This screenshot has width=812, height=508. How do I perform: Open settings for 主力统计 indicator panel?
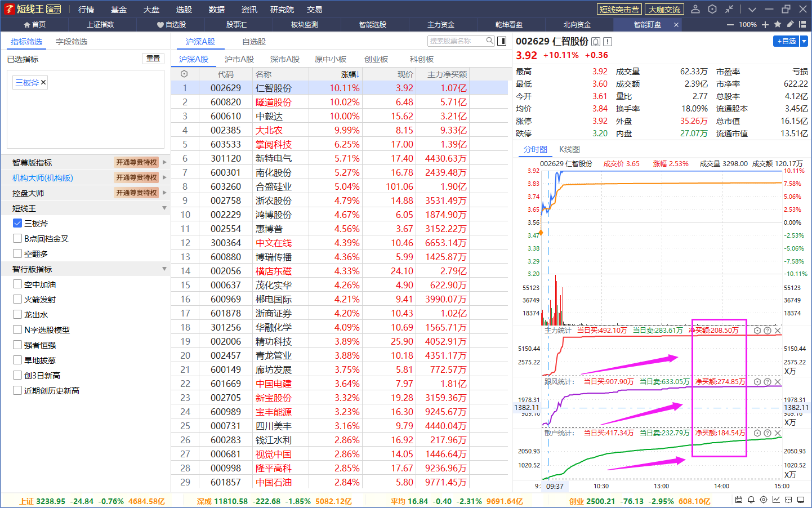tap(757, 331)
